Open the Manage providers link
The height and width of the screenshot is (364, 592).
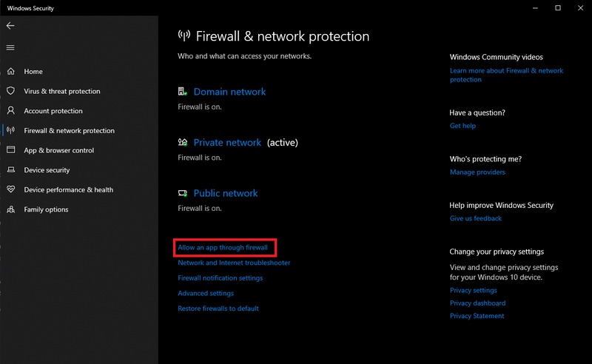[x=477, y=172]
